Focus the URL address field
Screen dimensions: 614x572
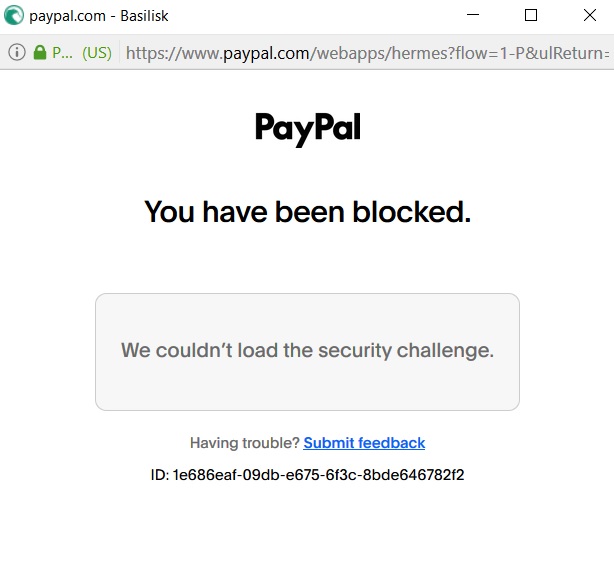click(x=367, y=53)
